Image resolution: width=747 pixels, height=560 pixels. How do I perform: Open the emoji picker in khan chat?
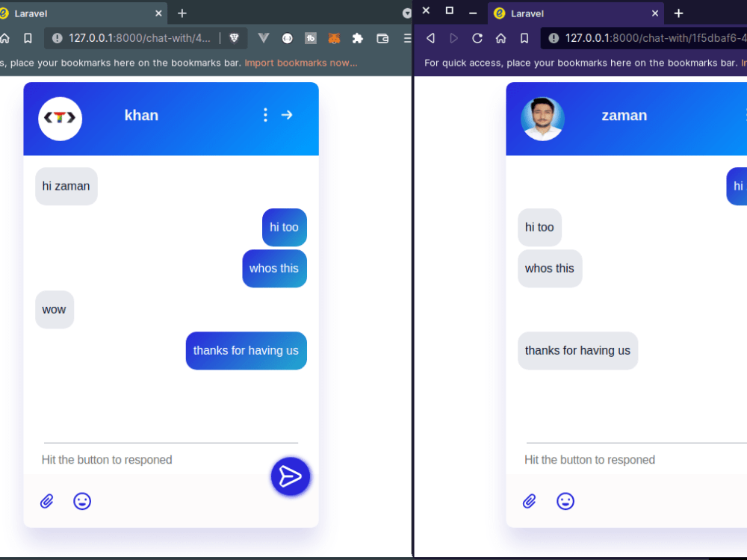point(82,501)
